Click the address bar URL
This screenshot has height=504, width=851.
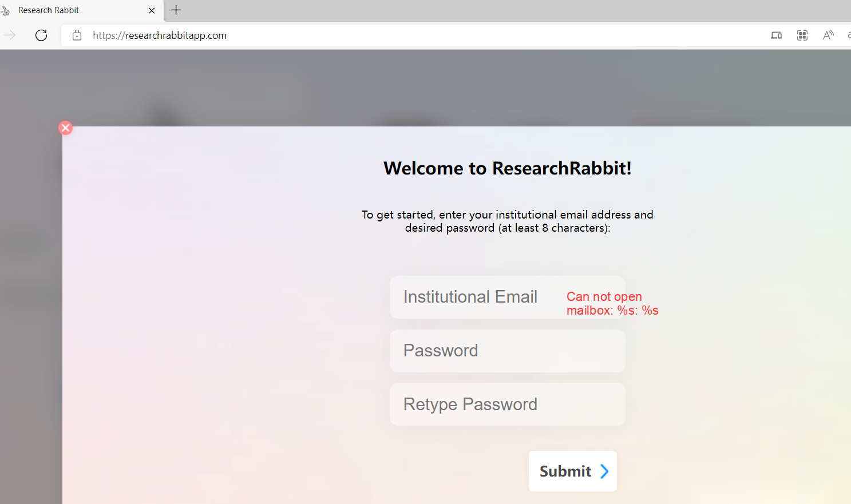[x=160, y=35]
